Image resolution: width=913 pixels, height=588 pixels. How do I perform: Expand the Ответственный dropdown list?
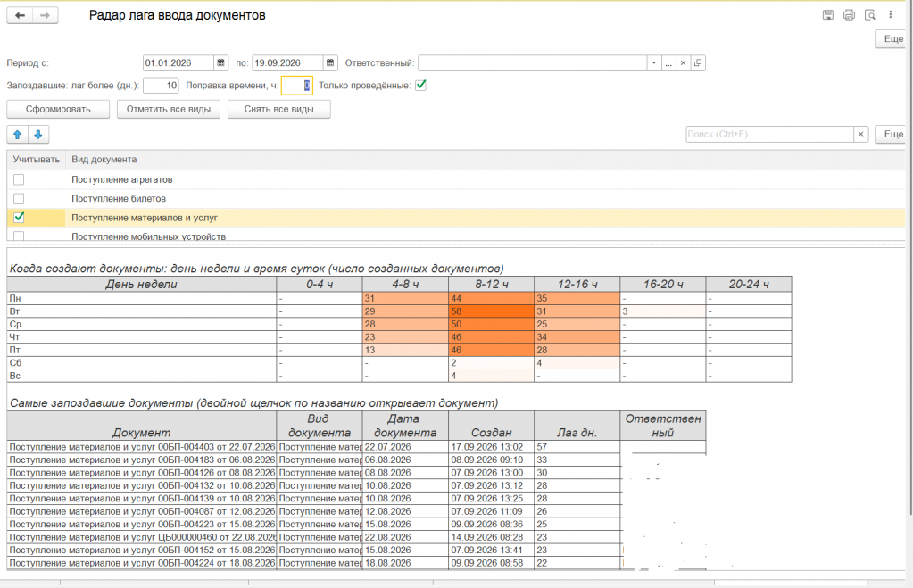tap(654, 62)
